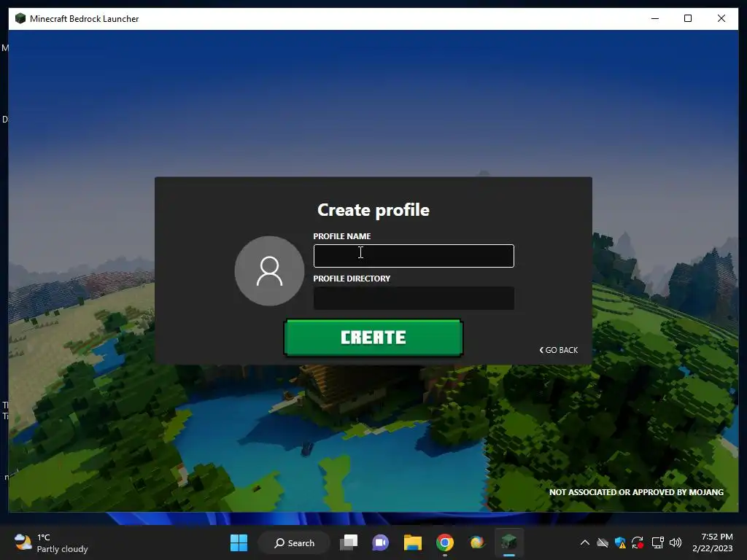Viewport: 747px width, 560px height.
Task: Select the profile avatar placeholder image
Action: 270,271
